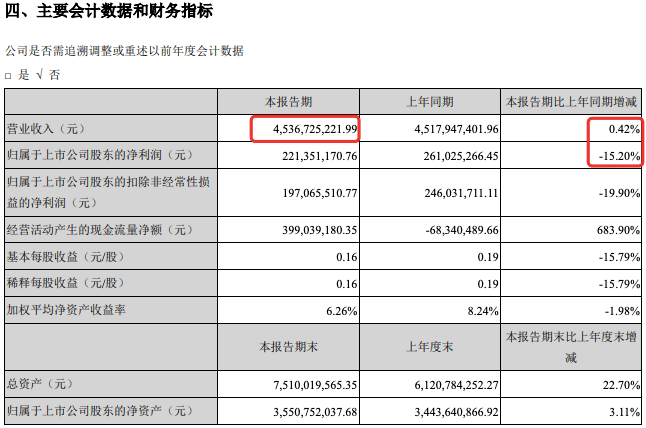Click 0.16 in 基本每股收益 row
The height and width of the screenshot is (428, 646).
347,257
